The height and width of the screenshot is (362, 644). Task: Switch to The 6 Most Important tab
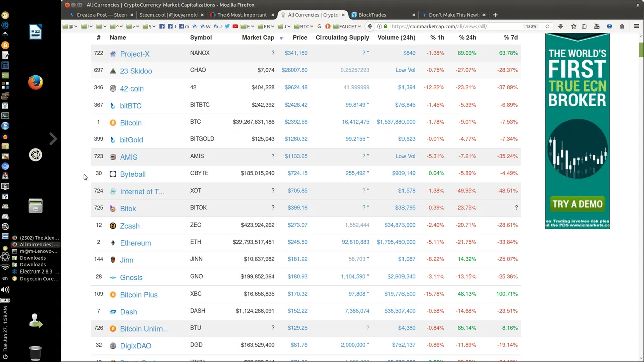pyautogui.click(x=242, y=15)
